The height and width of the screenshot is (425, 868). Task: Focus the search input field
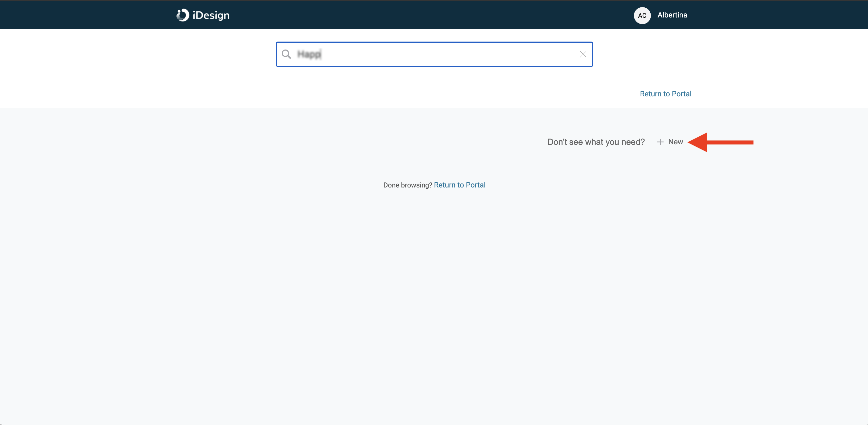point(434,54)
